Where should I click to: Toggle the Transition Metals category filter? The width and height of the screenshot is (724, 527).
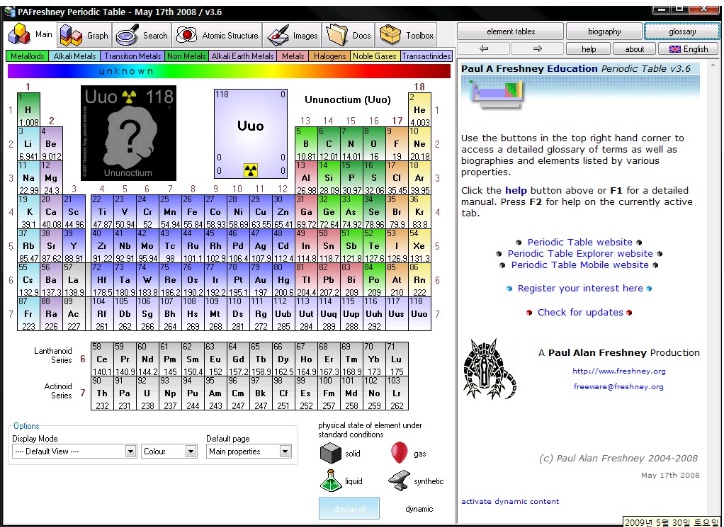click(133, 56)
